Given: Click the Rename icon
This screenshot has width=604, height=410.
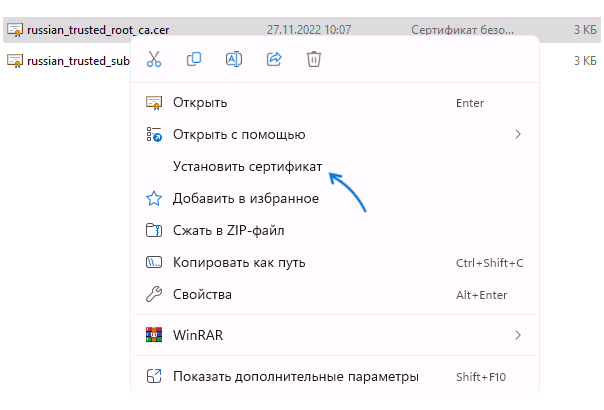Looking at the screenshot, I should (x=234, y=59).
